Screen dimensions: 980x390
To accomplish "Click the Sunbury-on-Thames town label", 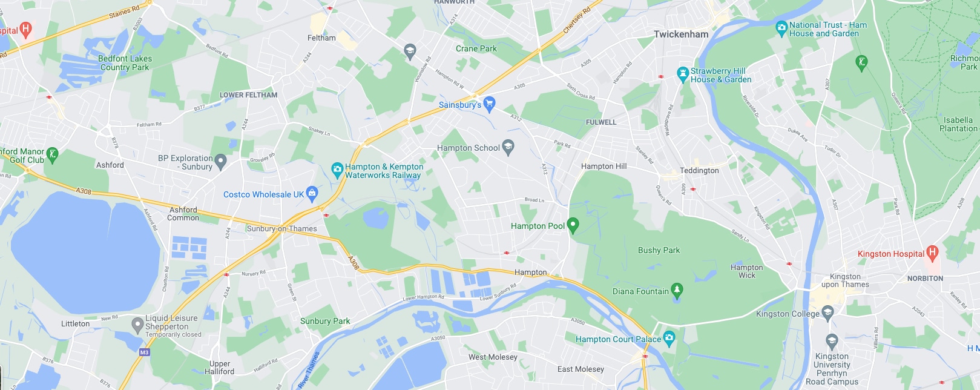I will click(x=282, y=228).
